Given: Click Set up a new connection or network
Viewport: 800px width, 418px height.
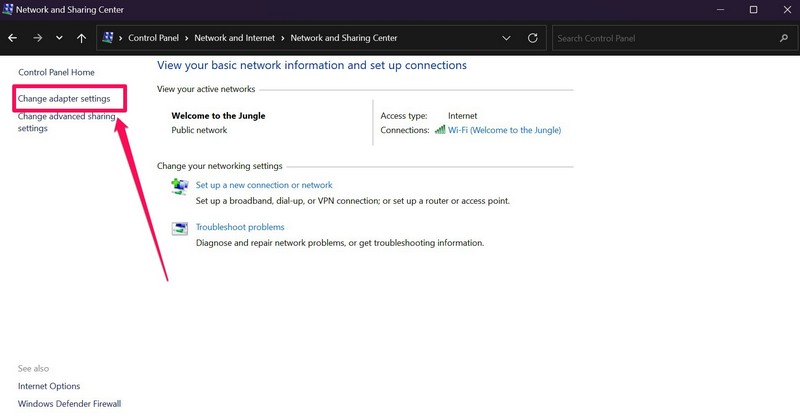Looking at the screenshot, I should [x=264, y=185].
